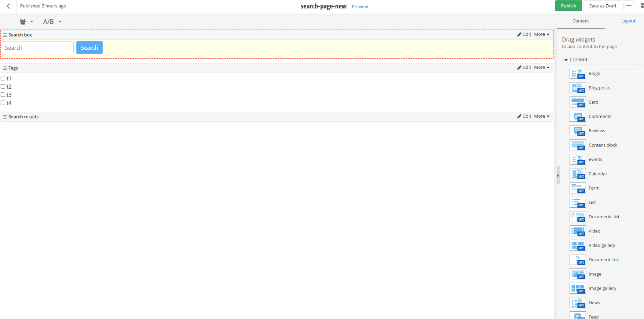Screen dimensions: 644x319
Task: Click the Image widget icon
Action: pyautogui.click(x=577, y=274)
